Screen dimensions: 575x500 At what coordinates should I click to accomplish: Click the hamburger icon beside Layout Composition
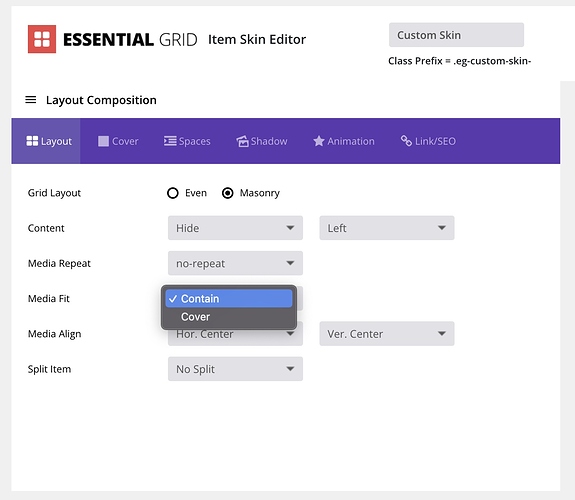pyautogui.click(x=30, y=100)
